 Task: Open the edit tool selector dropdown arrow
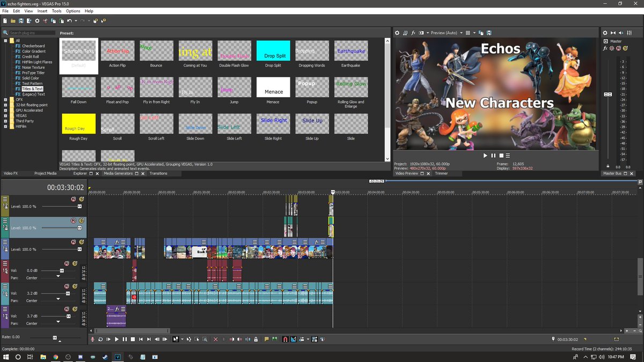(182, 339)
